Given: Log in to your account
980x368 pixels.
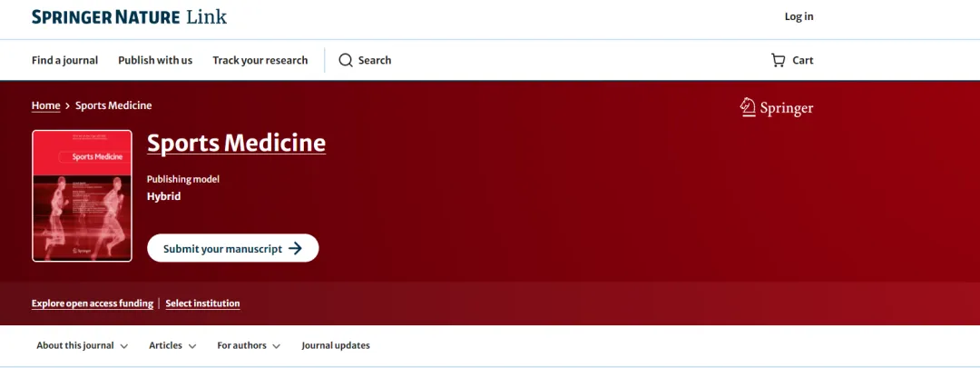Looking at the screenshot, I should tap(799, 17).
